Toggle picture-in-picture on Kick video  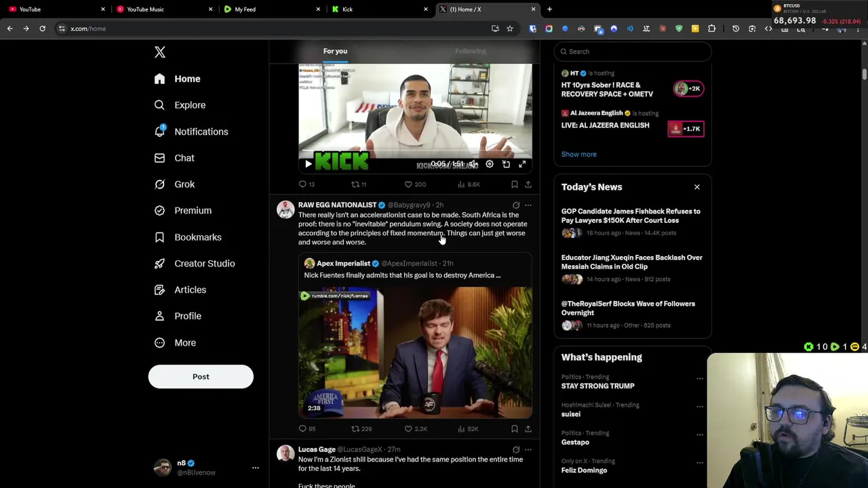506,164
